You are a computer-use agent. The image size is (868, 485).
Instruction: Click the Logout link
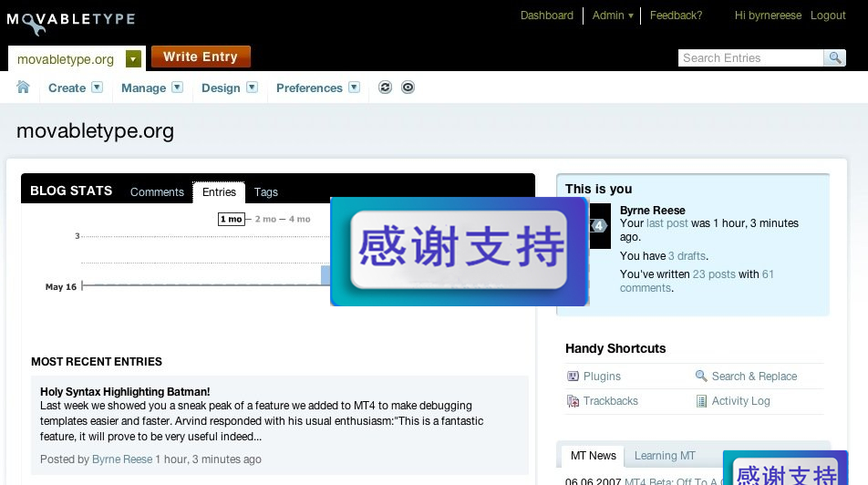[x=828, y=15]
